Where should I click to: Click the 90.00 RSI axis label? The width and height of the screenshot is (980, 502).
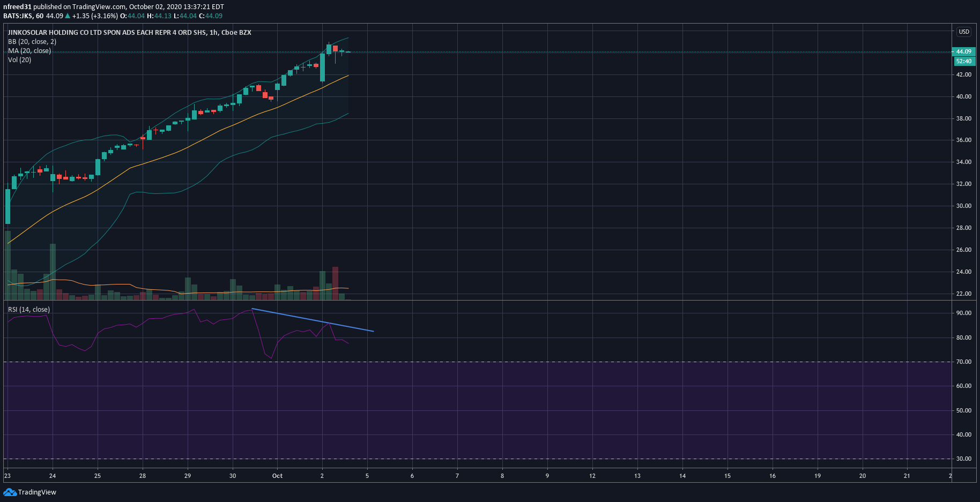coord(964,313)
